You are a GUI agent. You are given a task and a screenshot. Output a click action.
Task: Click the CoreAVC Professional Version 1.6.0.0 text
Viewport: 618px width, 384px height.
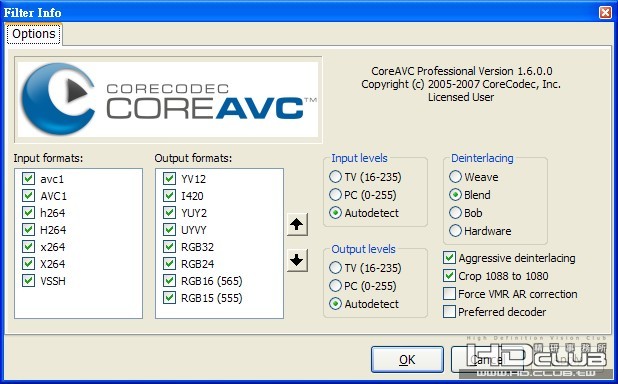pyautogui.click(x=462, y=71)
